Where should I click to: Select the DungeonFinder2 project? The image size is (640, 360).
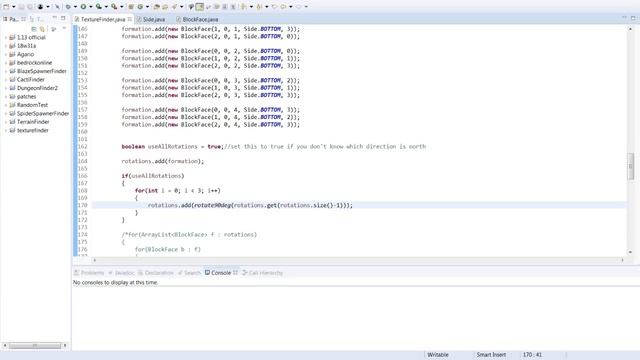37,88
